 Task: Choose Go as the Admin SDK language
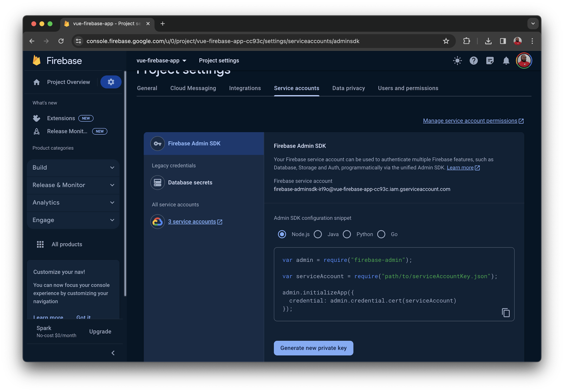381,234
